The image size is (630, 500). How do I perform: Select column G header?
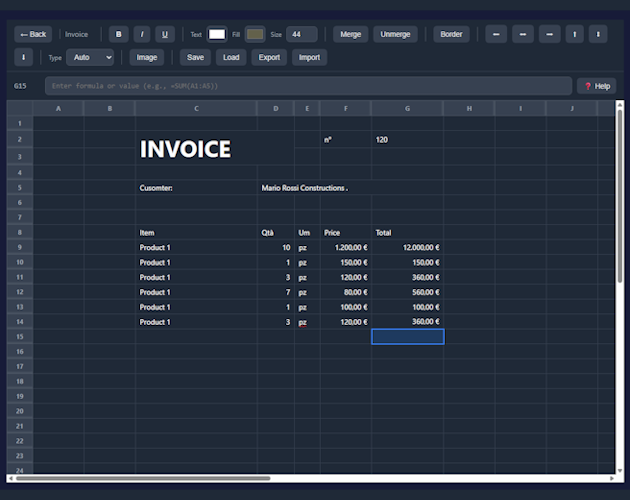[407, 108]
